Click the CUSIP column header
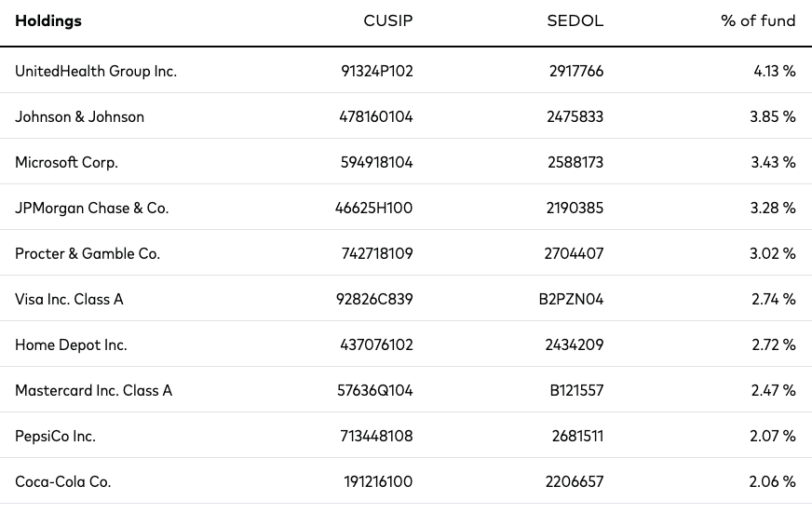This screenshot has width=812, height=513. [x=388, y=20]
